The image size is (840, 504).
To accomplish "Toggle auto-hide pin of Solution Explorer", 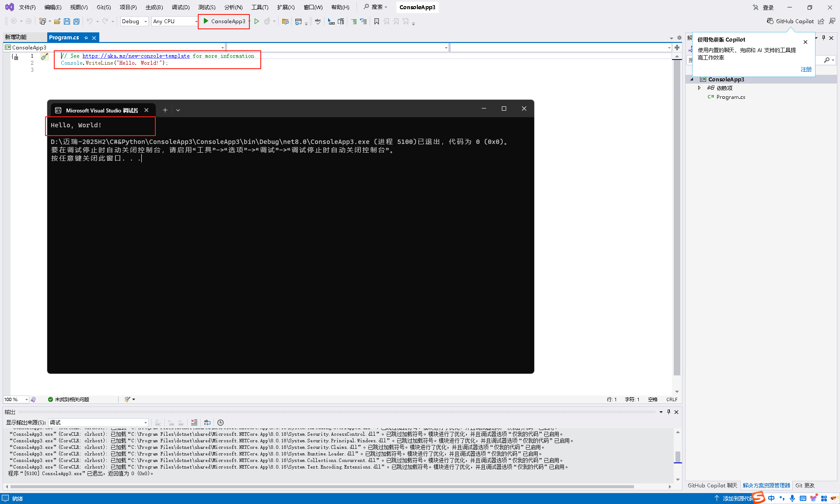I will tap(823, 38).
